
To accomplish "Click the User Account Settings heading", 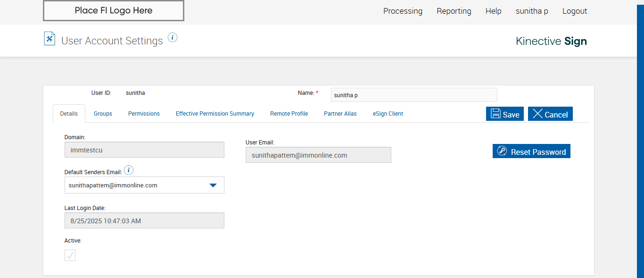I will (112, 41).
